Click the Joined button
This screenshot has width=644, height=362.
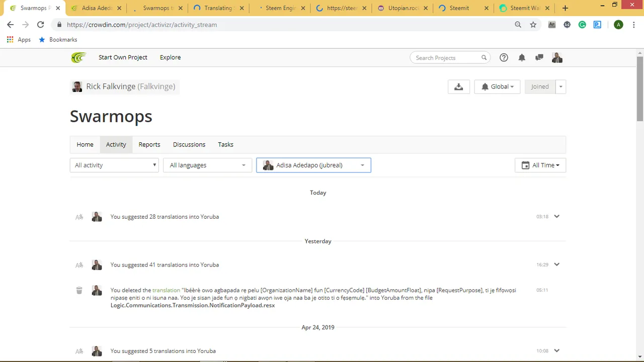coord(540,86)
